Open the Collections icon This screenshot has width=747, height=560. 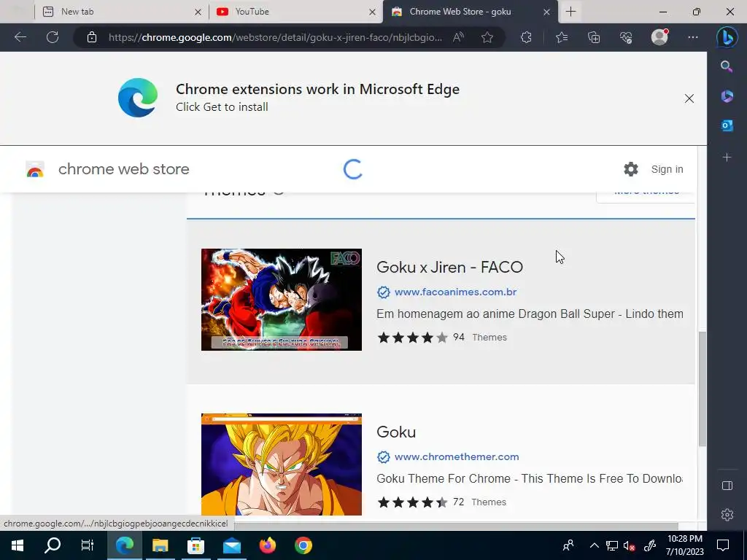(594, 37)
